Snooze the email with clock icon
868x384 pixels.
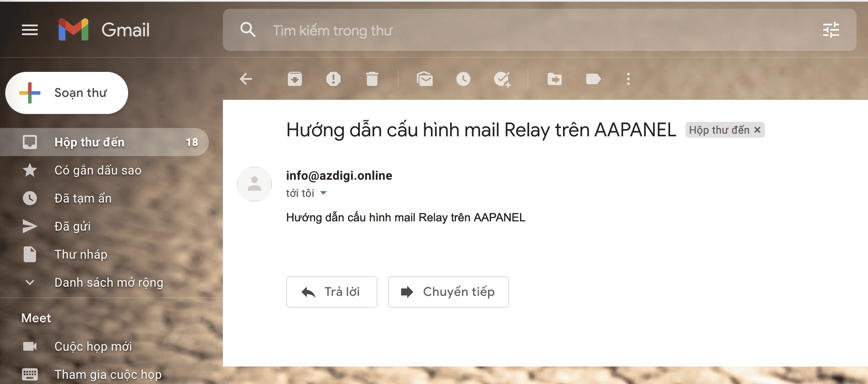pyautogui.click(x=463, y=79)
